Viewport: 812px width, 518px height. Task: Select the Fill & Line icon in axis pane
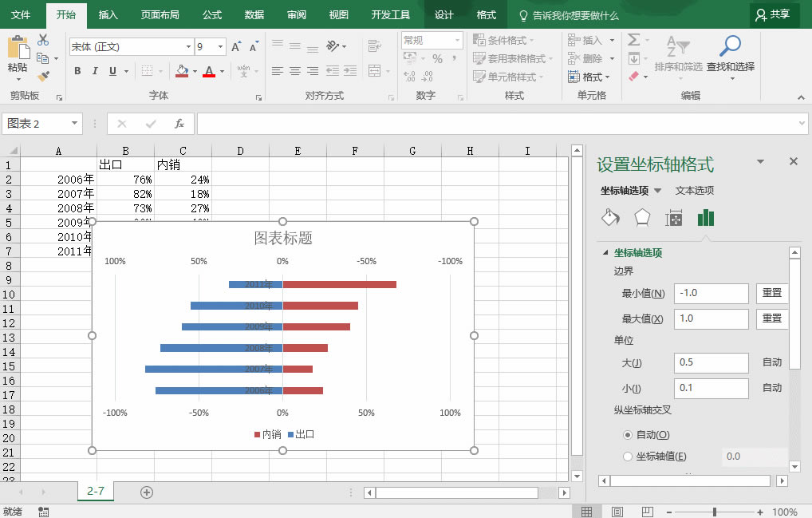click(x=610, y=217)
